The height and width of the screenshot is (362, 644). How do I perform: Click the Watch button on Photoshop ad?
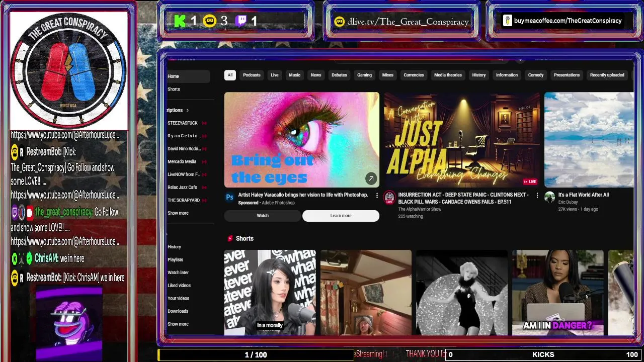(263, 216)
